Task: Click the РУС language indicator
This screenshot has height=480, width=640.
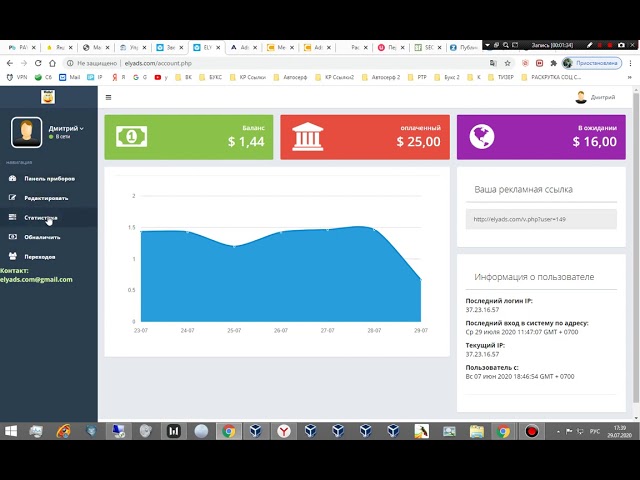Action: (x=595, y=431)
